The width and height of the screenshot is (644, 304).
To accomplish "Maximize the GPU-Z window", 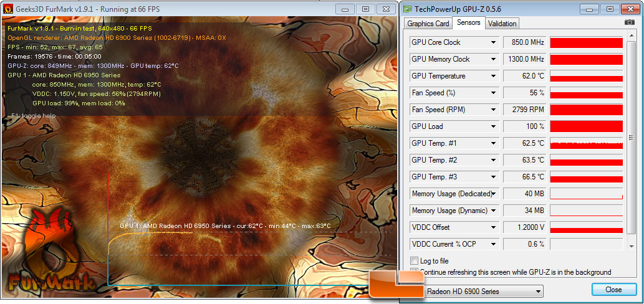I will coord(610,9).
